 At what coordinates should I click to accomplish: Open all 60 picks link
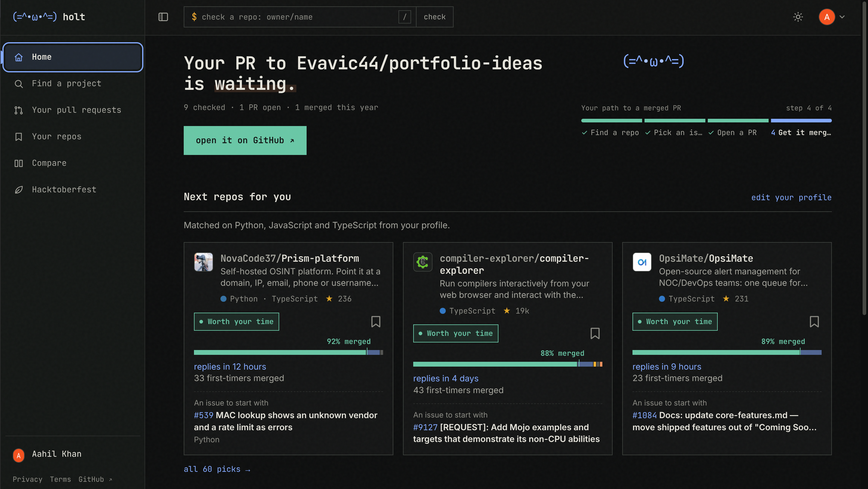pyautogui.click(x=217, y=469)
